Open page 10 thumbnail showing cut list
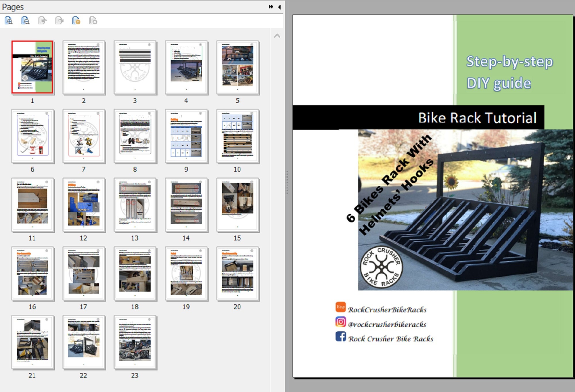Screen dimensions: 575x392 point(237,135)
